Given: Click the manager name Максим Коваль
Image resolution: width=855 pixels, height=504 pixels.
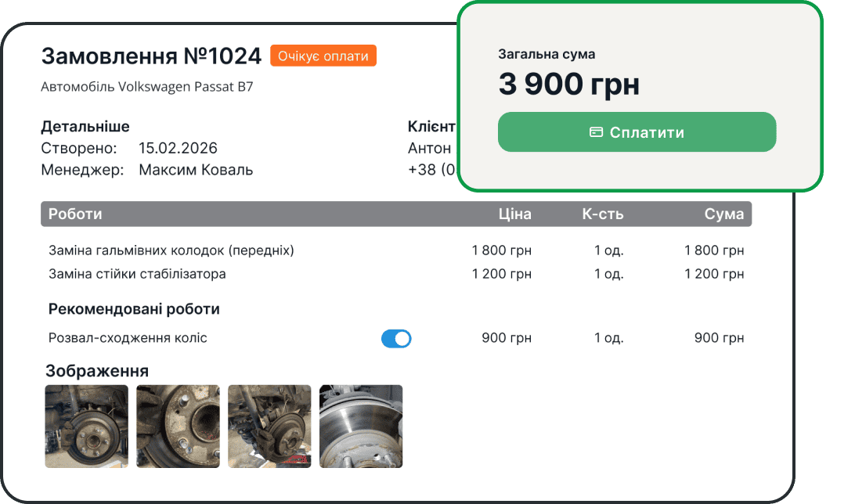Looking at the screenshot, I should pos(195,169).
